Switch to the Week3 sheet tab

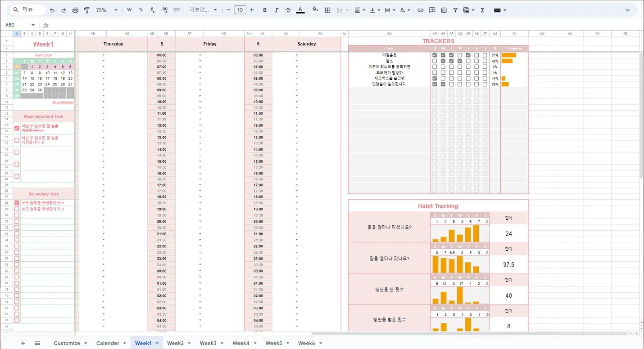pyautogui.click(x=208, y=343)
